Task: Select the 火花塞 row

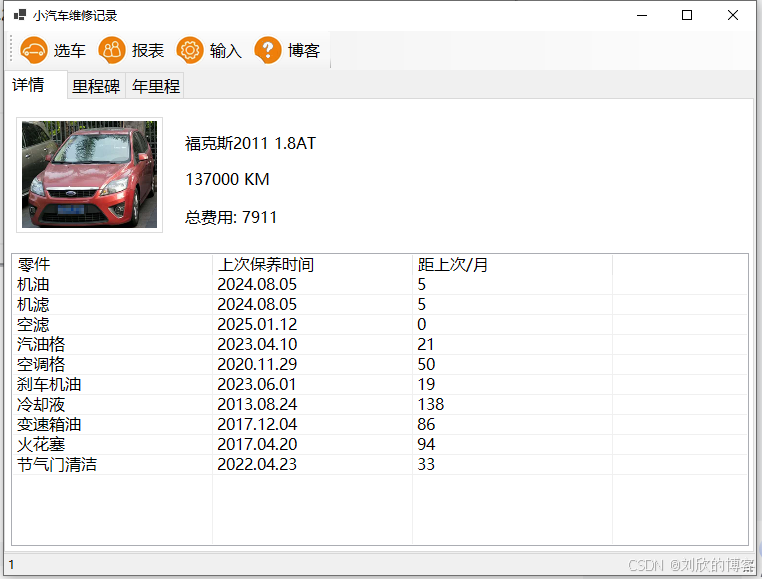Action: 380,444
